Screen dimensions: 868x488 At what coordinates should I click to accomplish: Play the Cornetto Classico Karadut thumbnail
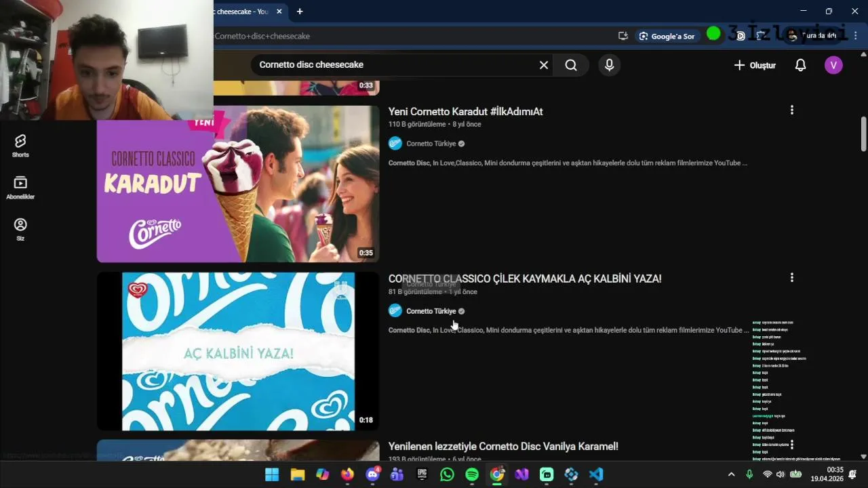click(x=238, y=184)
